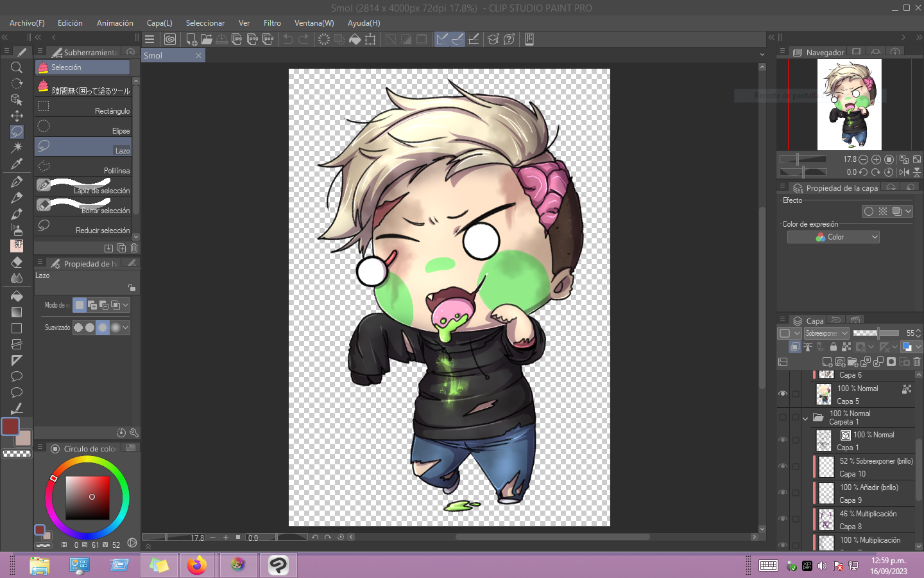Open the Filtro menu
Image resolution: width=924 pixels, height=578 pixels.
pos(272,23)
